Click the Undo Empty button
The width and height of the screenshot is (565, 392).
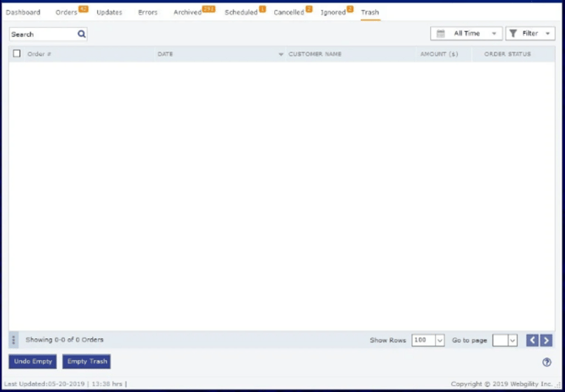click(x=33, y=362)
